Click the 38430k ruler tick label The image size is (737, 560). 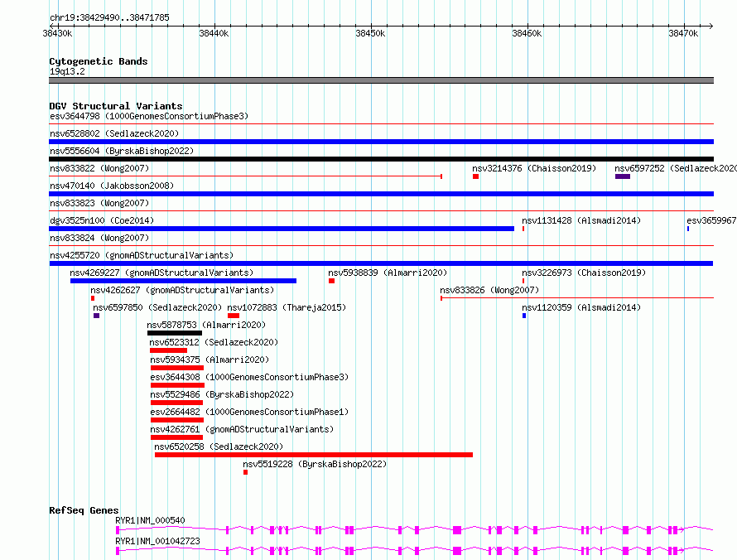pos(57,33)
